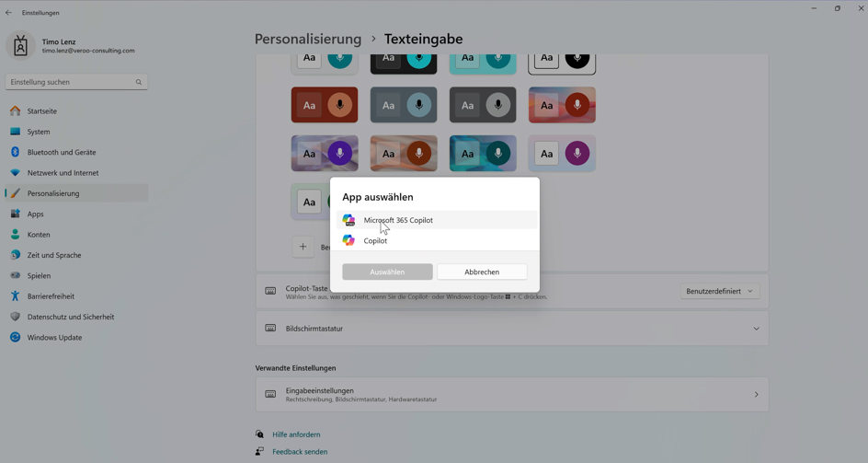
Task: Select Microsoft 365 Copilot in app list
Action: click(x=398, y=220)
